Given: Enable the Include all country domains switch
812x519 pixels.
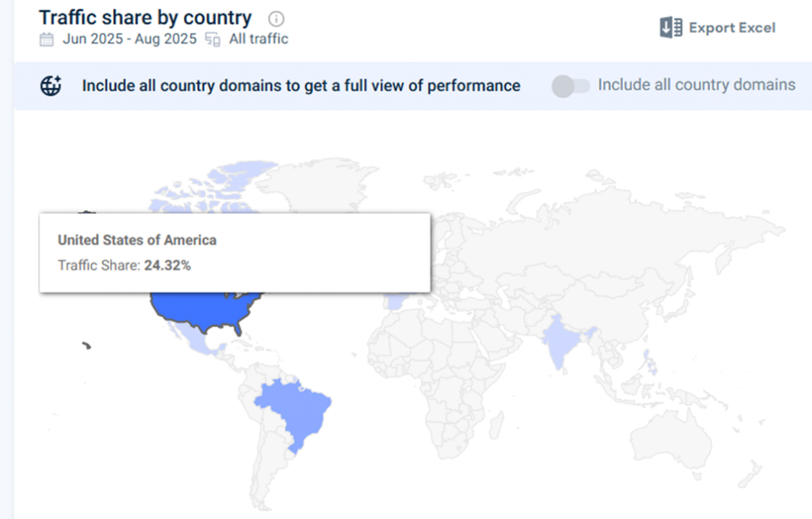Looking at the screenshot, I should [571, 86].
